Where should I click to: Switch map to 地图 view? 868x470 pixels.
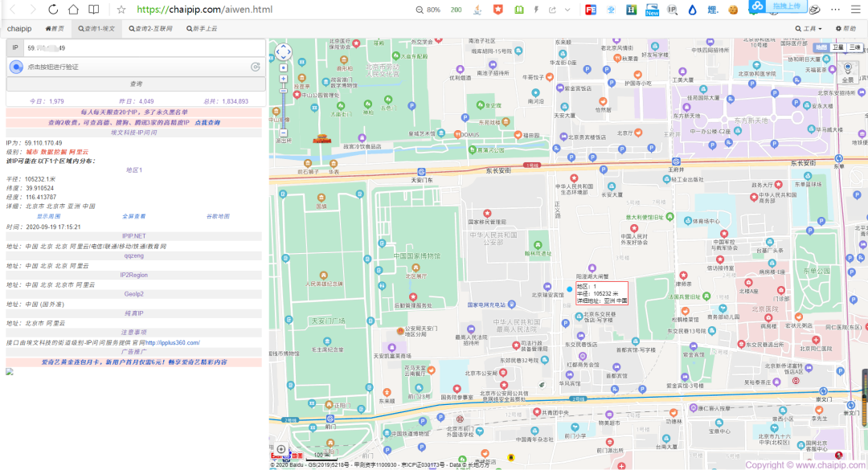click(821, 47)
